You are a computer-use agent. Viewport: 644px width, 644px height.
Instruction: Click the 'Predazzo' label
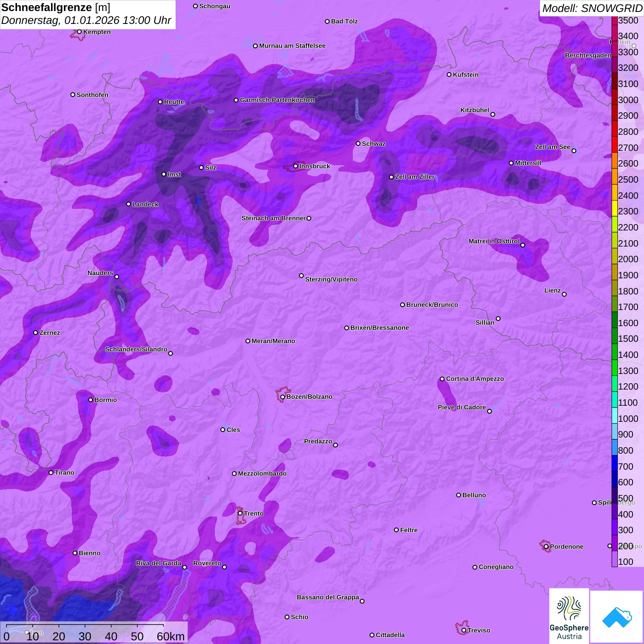tap(318, 441)
